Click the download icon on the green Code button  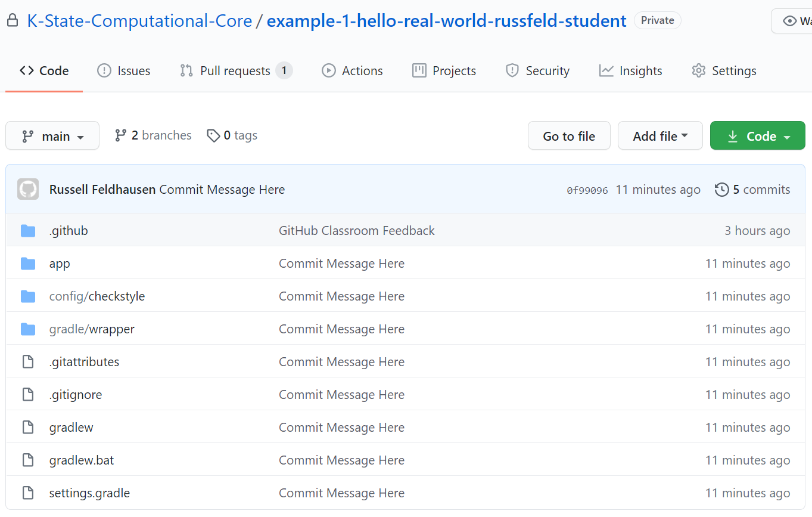coord(733,137)
